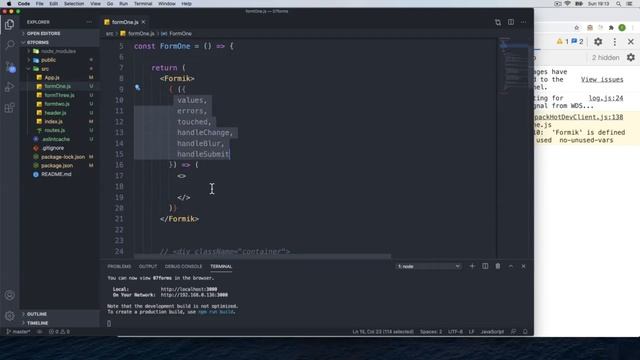Open the Run and Debug view
The height and width of the screenshot is (360, 640).
[x=10, y=87]
